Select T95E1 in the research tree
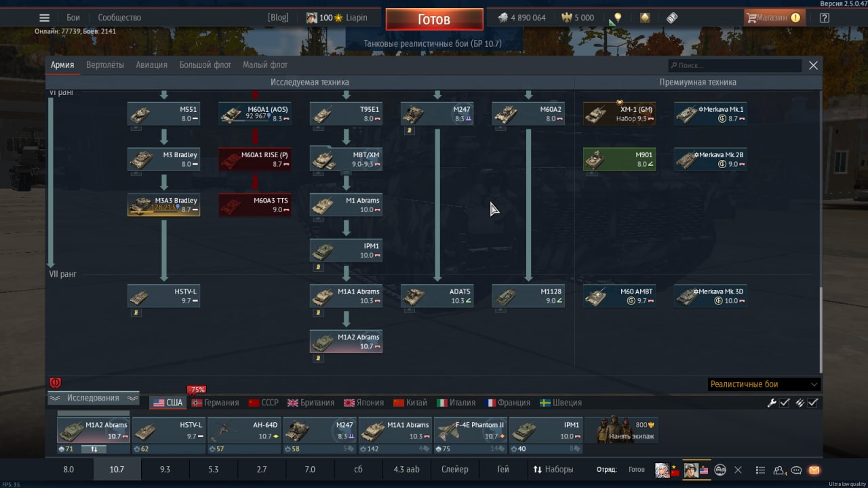868x488 pixels. (x=346, y=113)
